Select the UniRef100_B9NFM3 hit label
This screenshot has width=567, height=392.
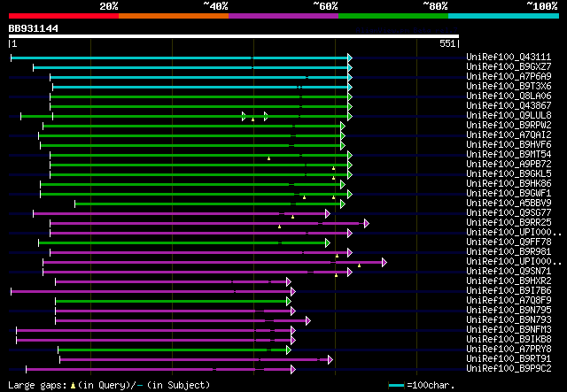(509, 330)
